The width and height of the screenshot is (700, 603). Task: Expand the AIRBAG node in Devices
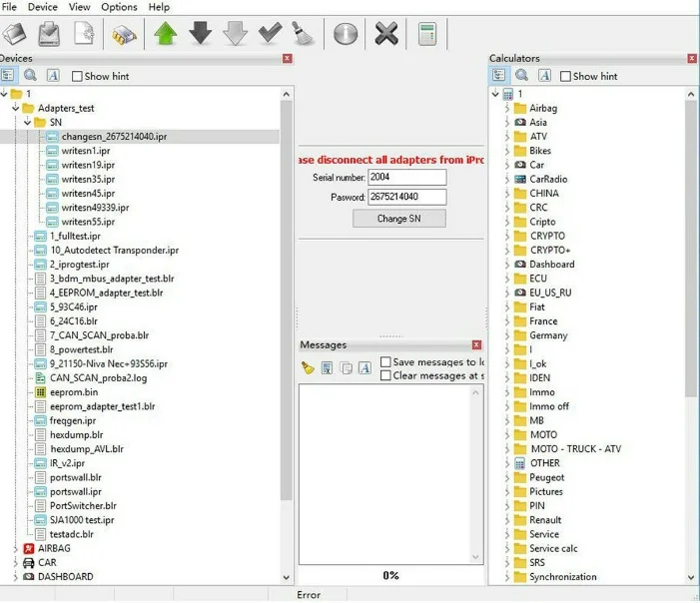[x=16, y=548]
